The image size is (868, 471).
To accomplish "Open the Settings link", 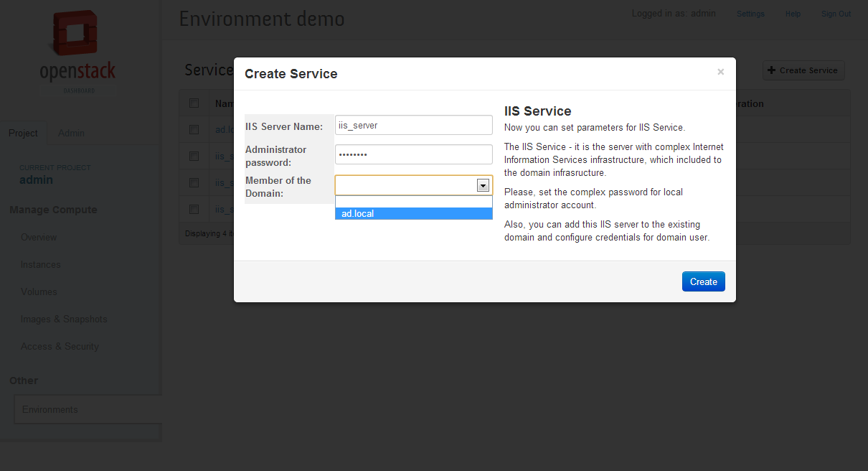I will tap(750, 14).
